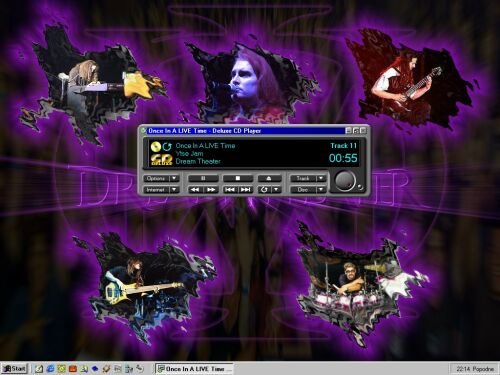
Task: Click the Track selector button
Action: click(303, 178)
